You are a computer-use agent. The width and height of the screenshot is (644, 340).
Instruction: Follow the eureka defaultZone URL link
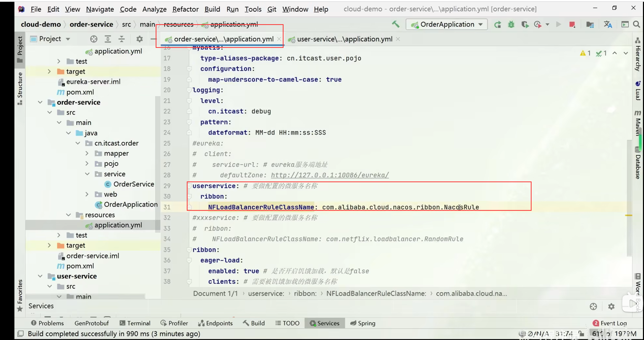330,175
